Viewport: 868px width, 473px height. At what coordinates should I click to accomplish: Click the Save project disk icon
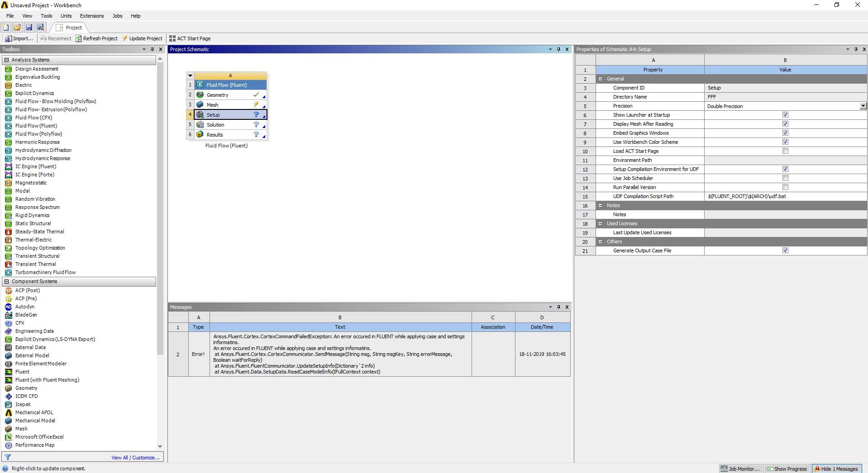pyautogui.click(x=29, y=28)
